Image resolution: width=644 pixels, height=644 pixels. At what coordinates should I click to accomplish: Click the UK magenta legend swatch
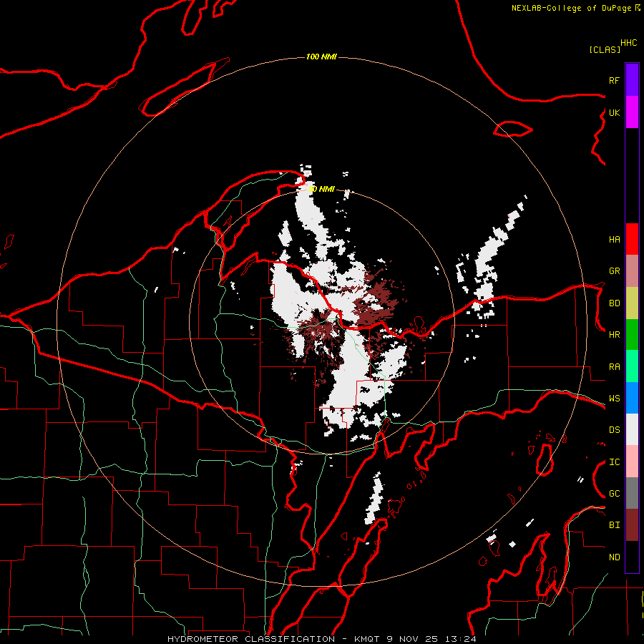[632, 112]
